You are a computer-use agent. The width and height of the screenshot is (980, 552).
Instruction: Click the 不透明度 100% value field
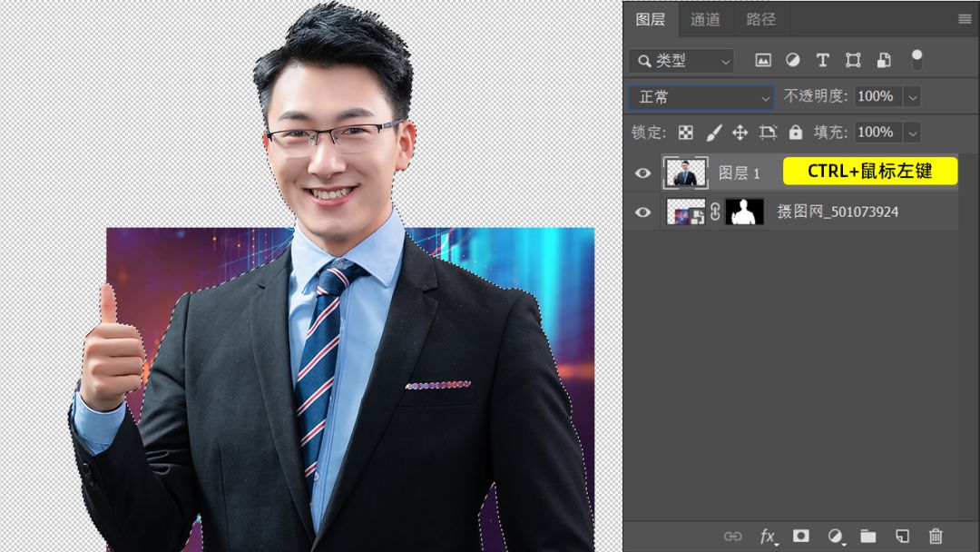(x=877, y=96)
